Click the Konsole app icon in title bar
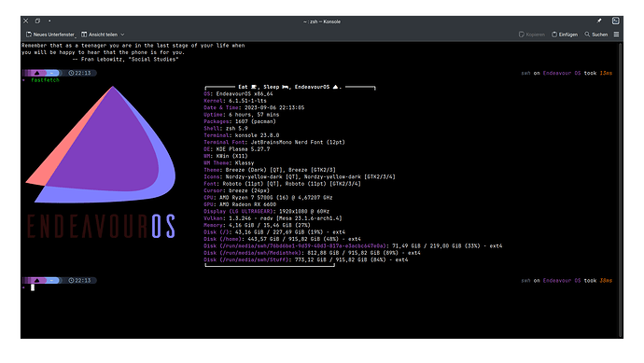The width and height of the screenshot is (644, 363). pos(615,21)
